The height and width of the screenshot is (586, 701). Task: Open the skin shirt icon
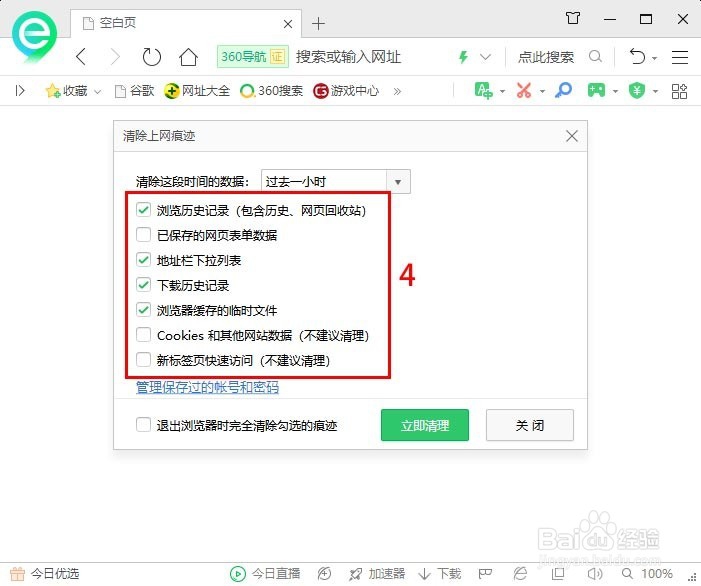[573, 19]
